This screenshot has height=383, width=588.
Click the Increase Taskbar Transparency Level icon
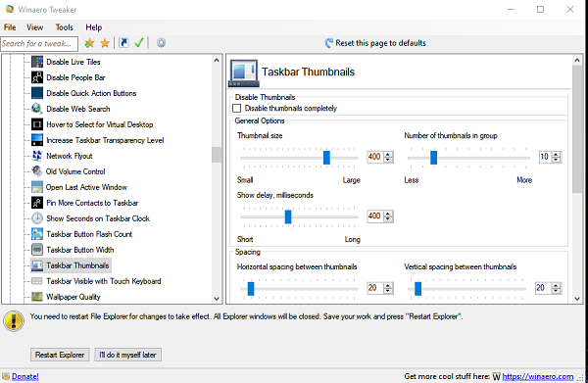click(37, 140)
